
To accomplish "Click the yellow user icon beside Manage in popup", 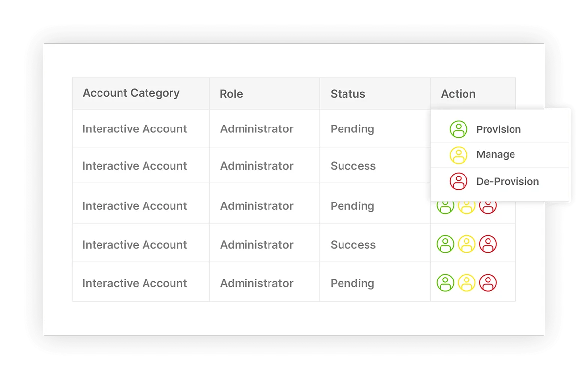I will [459, 155].
